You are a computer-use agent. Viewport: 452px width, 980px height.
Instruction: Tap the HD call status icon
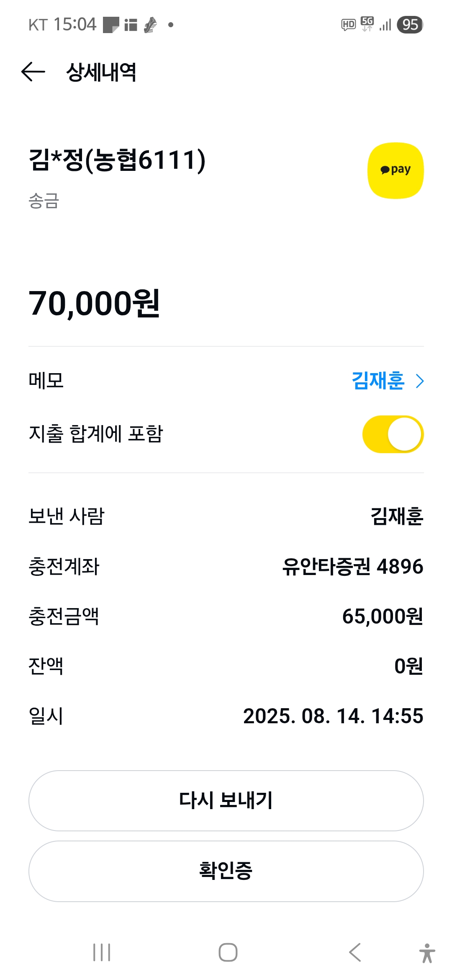349,25
